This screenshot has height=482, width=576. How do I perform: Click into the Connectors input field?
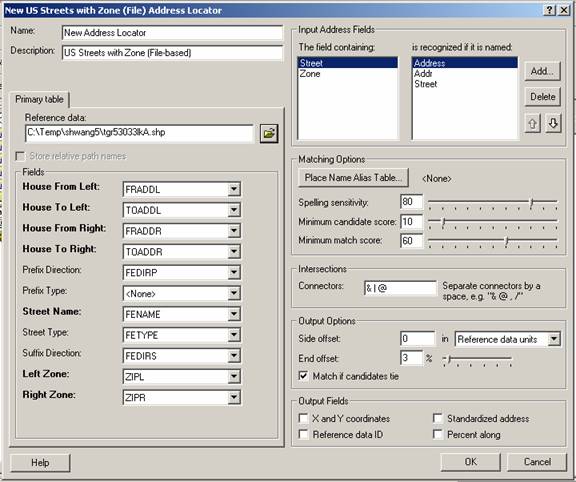(x=400, y=288)
